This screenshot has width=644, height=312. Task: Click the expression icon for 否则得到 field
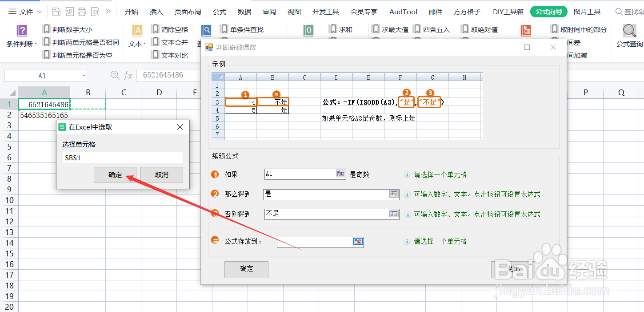pos(394,214)
